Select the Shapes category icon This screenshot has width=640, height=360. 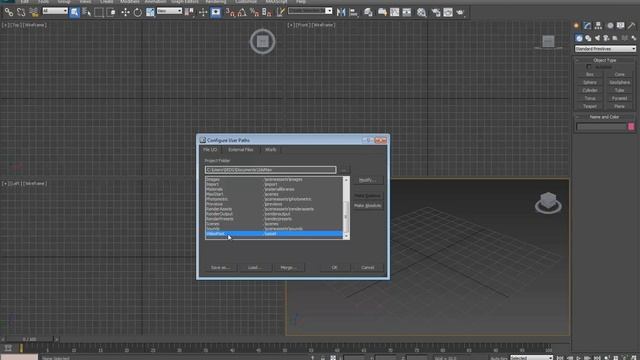pyautogui.click(x=588, y=38)
